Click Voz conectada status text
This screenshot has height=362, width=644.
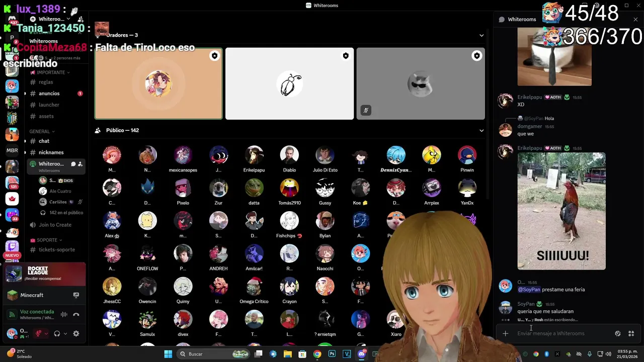click(37, 312)
